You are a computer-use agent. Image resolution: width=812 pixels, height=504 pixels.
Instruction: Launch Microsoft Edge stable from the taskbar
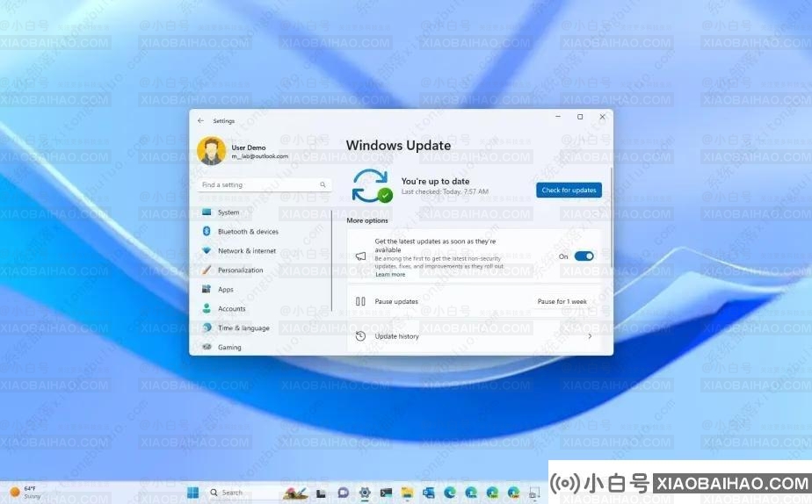pyautogui.click(x=450, y=493)
